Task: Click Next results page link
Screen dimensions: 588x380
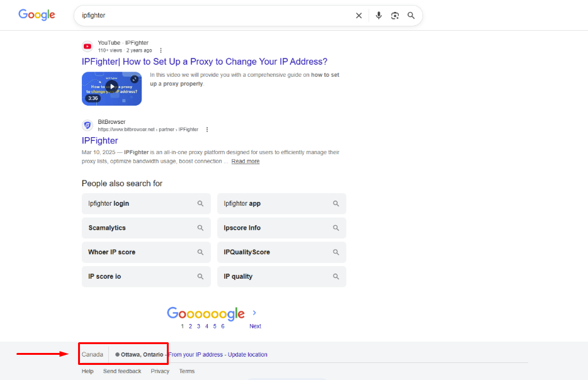Action: (x=255, y=326)
